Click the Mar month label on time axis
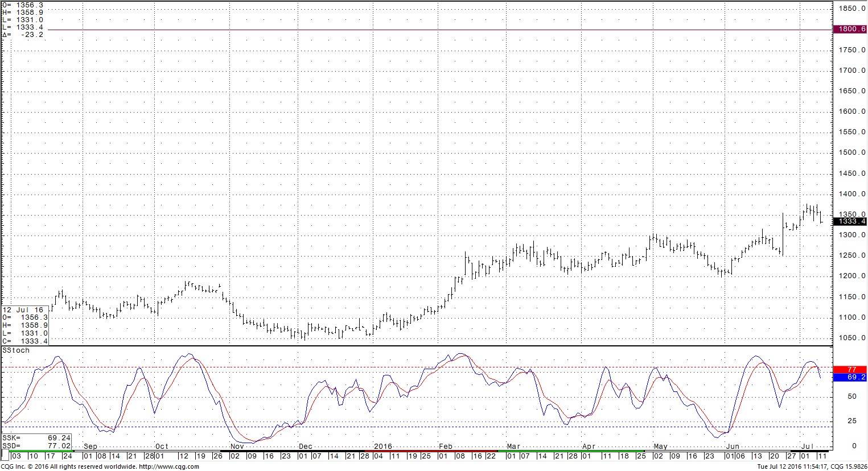This screenshot has width=868, height=471. click(x=513, y=447)
